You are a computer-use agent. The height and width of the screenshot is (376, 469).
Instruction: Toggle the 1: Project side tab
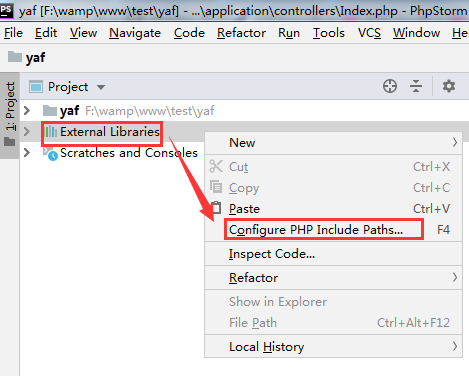[10, 115]
